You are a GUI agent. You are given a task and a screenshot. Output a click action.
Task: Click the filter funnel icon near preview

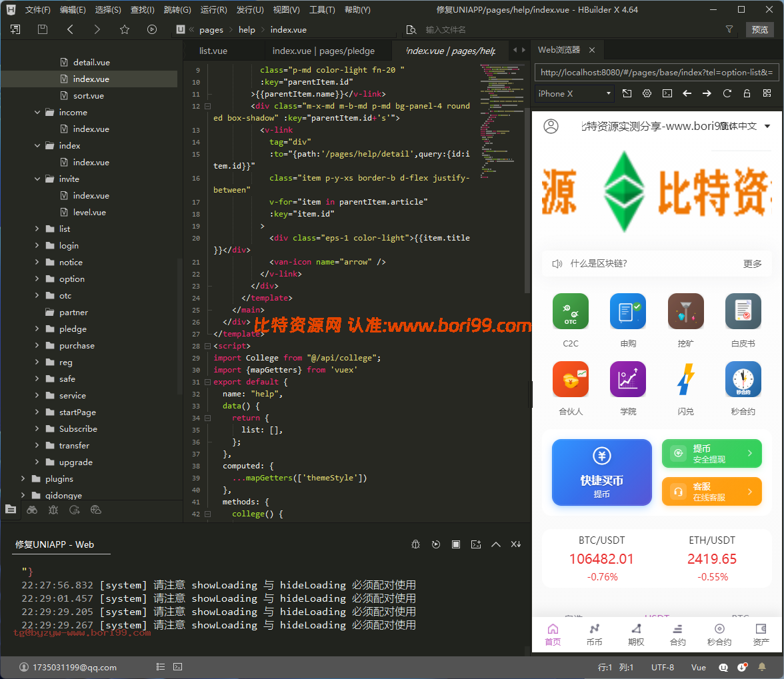point(729,29)
